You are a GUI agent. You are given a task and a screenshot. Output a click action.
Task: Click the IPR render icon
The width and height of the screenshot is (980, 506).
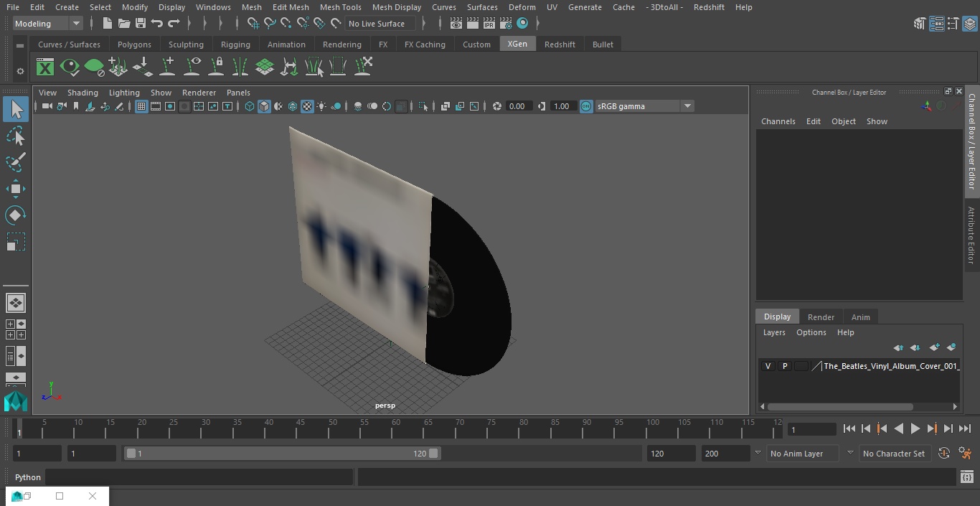[489, 24]
